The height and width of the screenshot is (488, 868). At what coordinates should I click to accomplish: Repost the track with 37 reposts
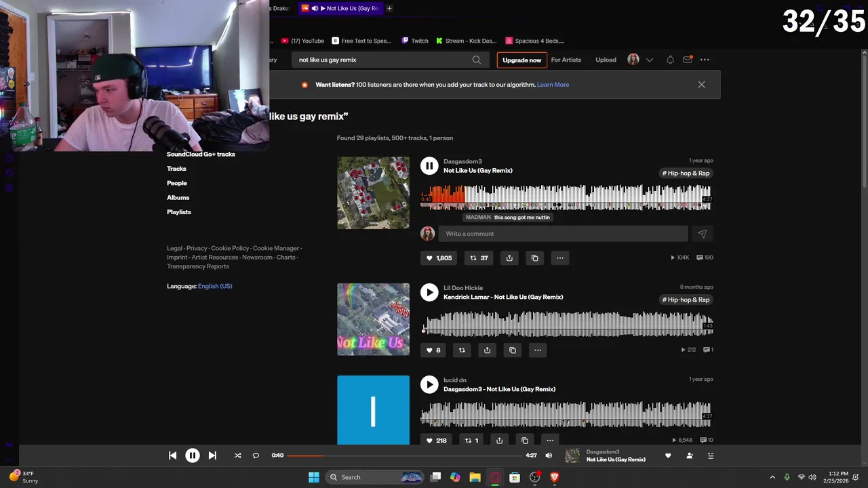click(479, 258)
